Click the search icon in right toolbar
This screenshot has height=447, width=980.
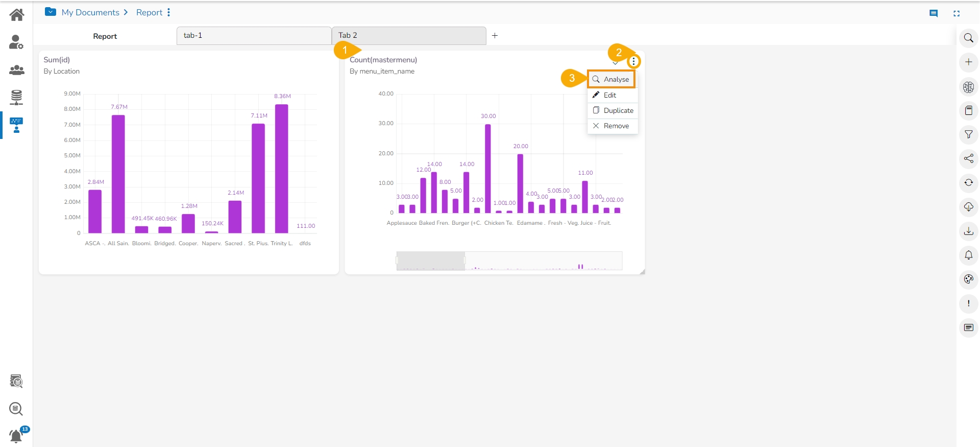click(968, 38)
